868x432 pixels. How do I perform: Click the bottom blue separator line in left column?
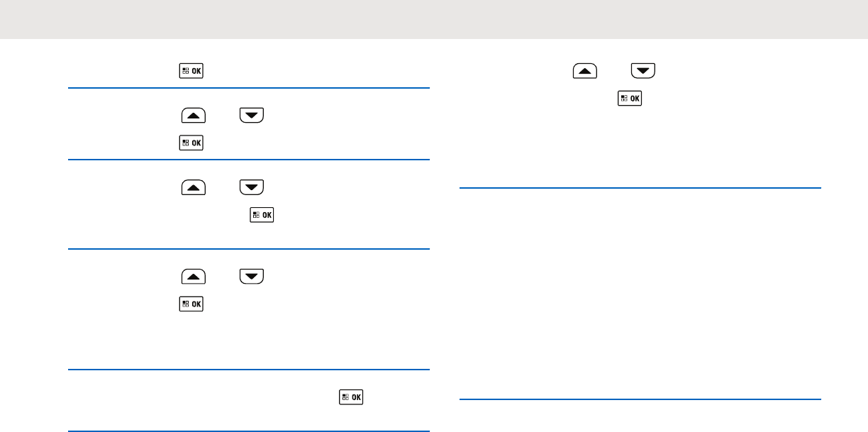point(248,431)
